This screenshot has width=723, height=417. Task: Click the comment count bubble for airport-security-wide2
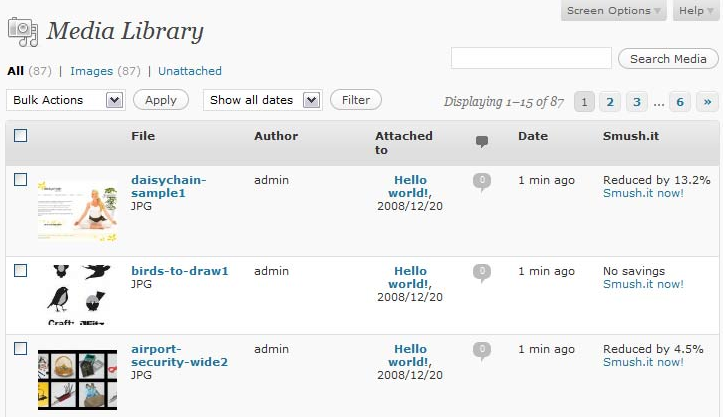[482, 350]
